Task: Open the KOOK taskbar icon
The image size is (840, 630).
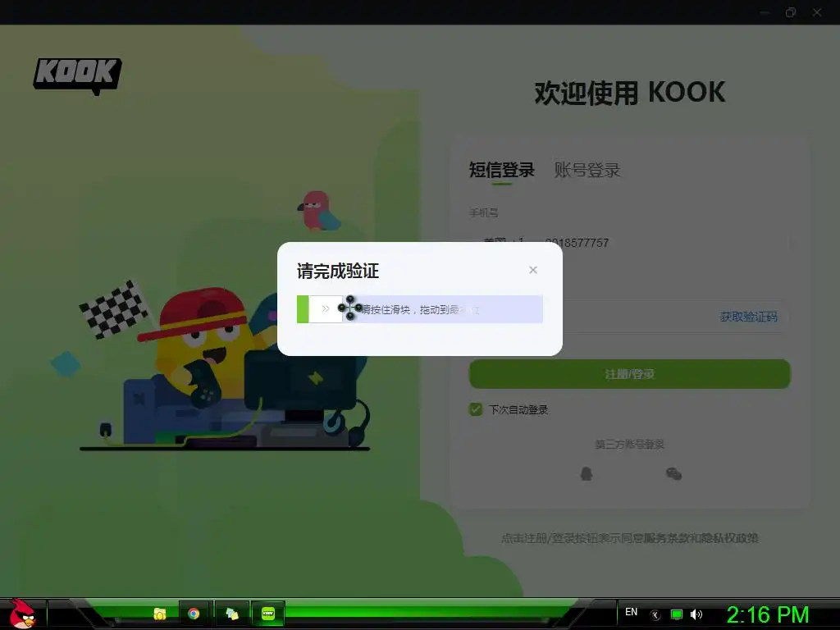Action: pos(268,614)
